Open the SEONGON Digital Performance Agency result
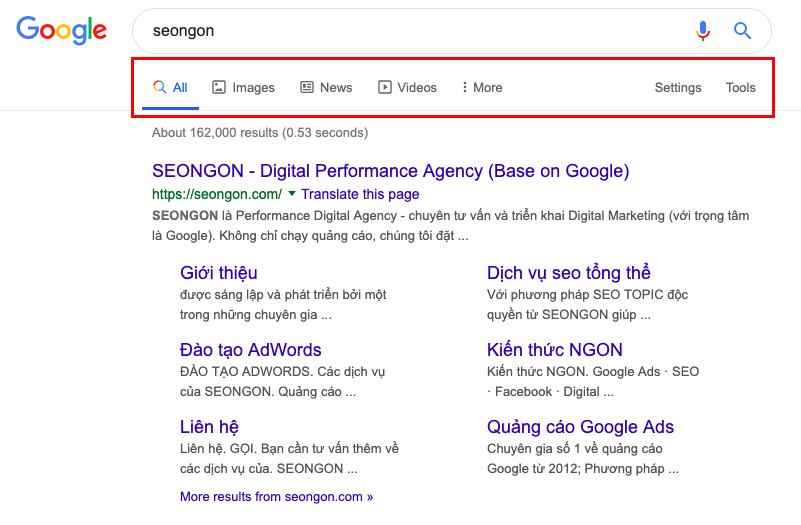This screenshot has height=525, width=801. (x=390, y=171)
